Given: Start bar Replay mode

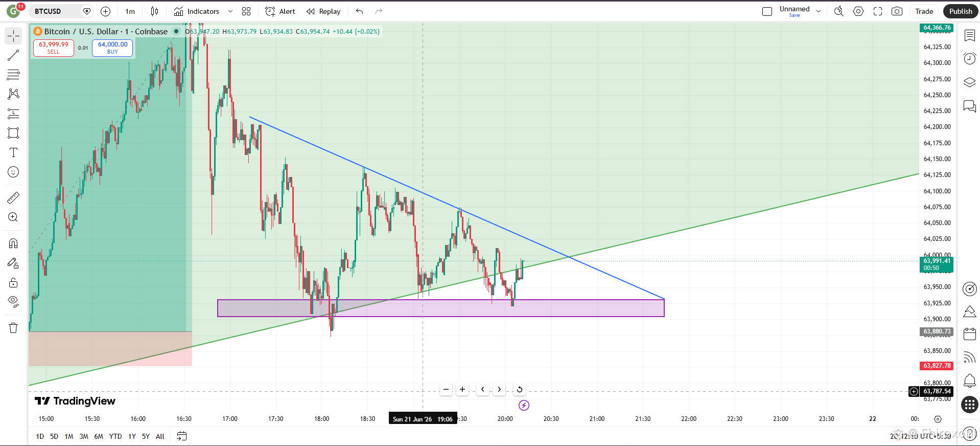Looking at the screenshot, I should [x=323, y=11].
